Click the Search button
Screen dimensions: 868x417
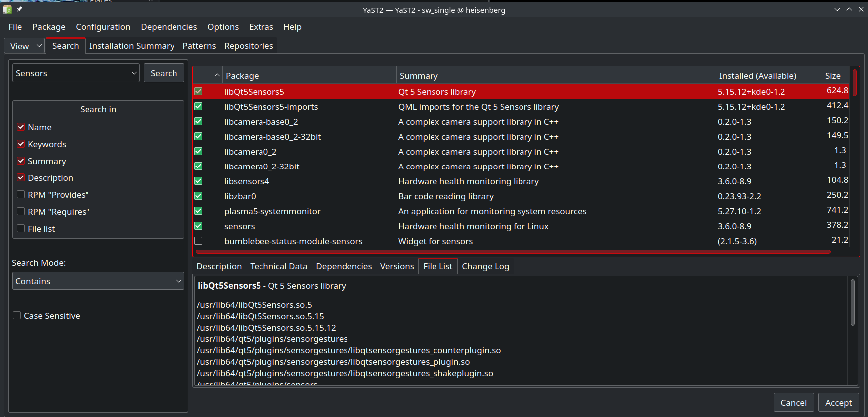(164, 73)
